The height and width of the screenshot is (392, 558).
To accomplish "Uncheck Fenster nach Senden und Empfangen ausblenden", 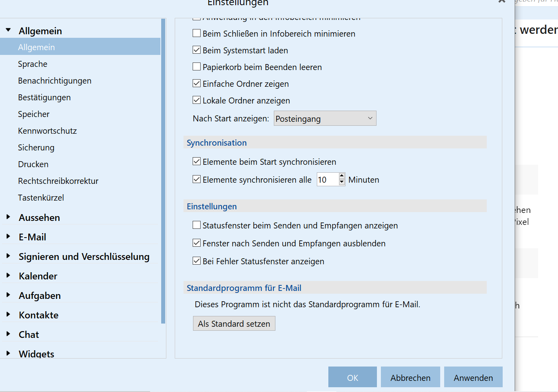I will click(x=197, y=243).
